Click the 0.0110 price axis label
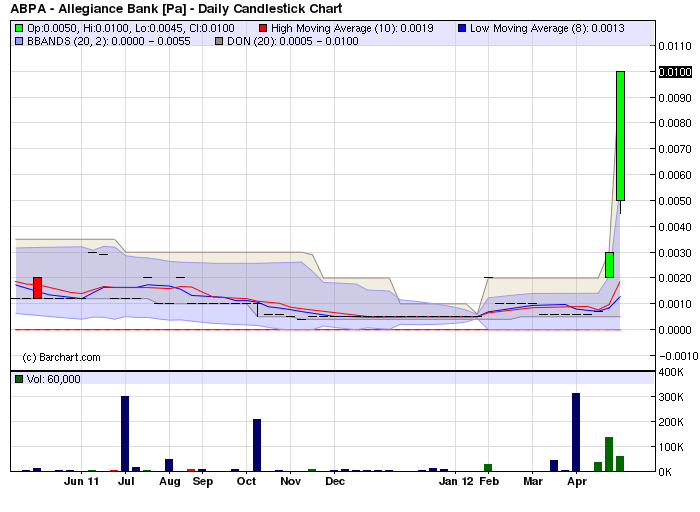The height and width of the screenshot is (512, 700). tap(675, 46)
